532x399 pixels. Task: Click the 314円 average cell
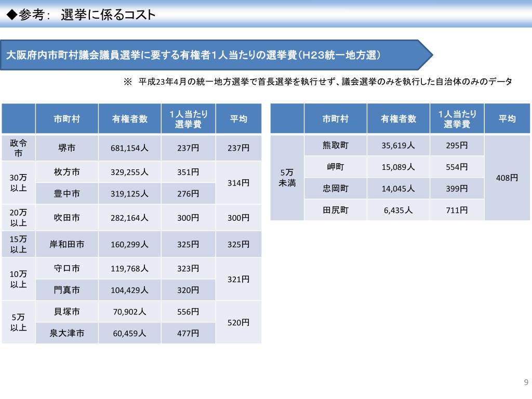coord(238,182)
